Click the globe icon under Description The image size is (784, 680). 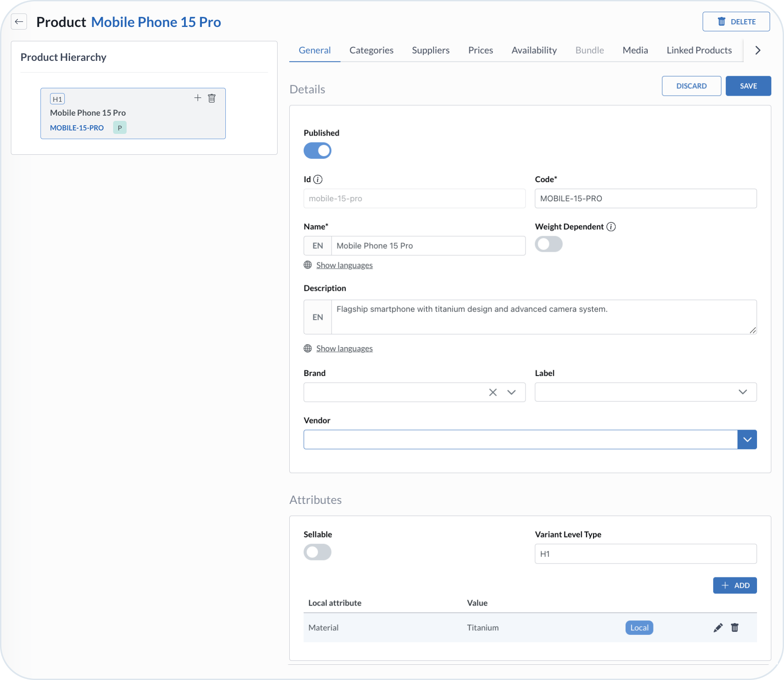click(308, 349)
